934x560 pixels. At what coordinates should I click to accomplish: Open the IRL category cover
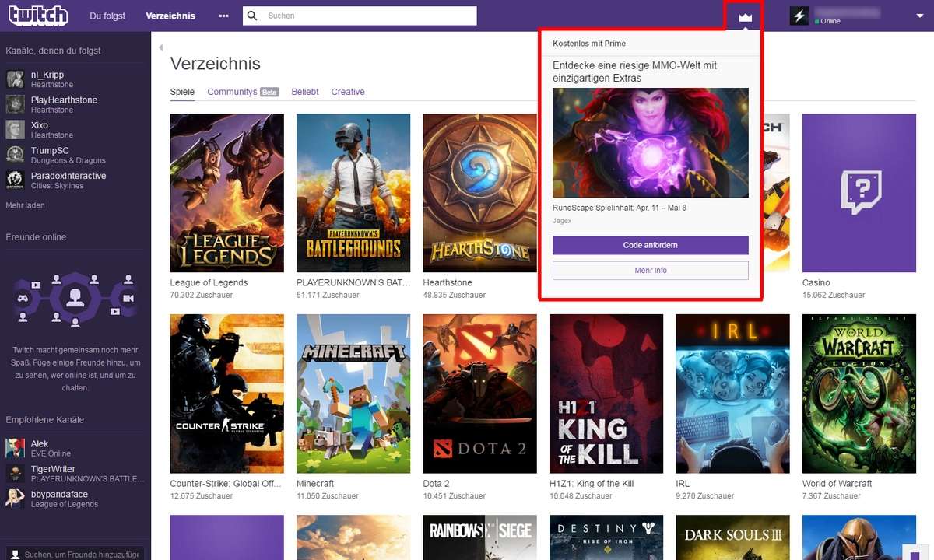coord(732,394)
